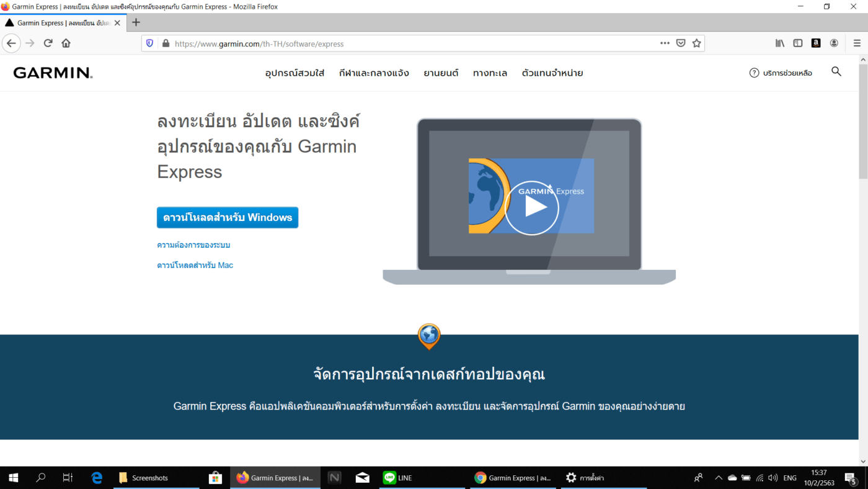Viewport: 868px width, 489px height.
Task: Open the ตัวแทนจำหน่าย menu
Action: [552, 73]
